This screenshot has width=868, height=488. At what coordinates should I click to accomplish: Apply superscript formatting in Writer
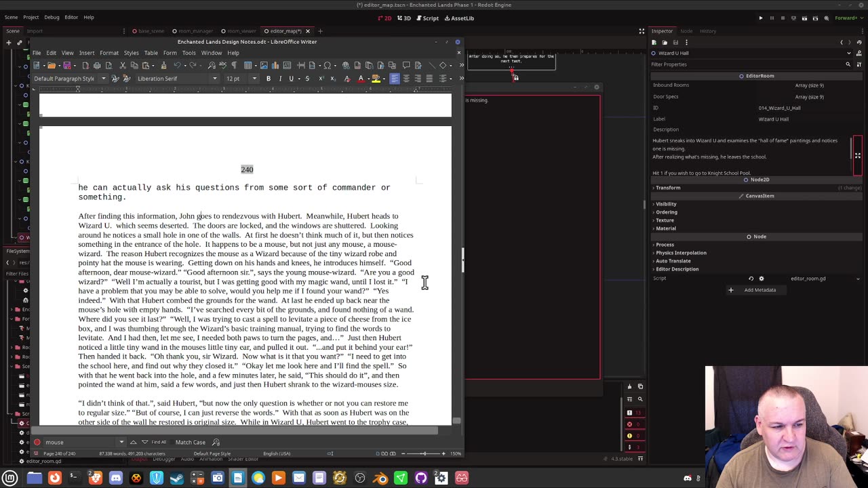[x=321, y=79]
